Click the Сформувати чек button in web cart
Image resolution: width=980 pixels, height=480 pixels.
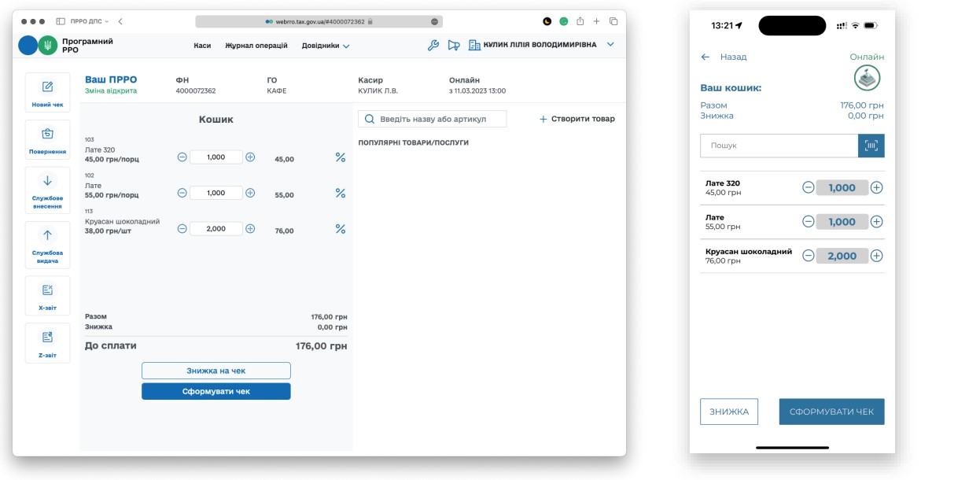point(216,391)
